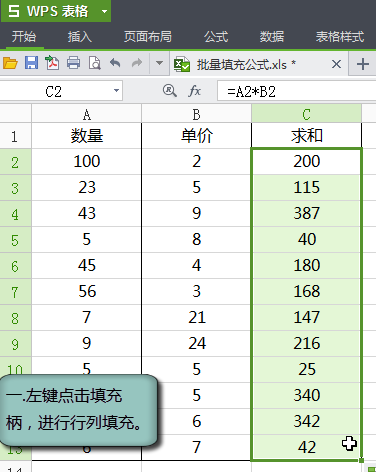The height and width of the screenshot is (472, 376).
Task: Click the 数量 header cell
Action: pos(87,136)
